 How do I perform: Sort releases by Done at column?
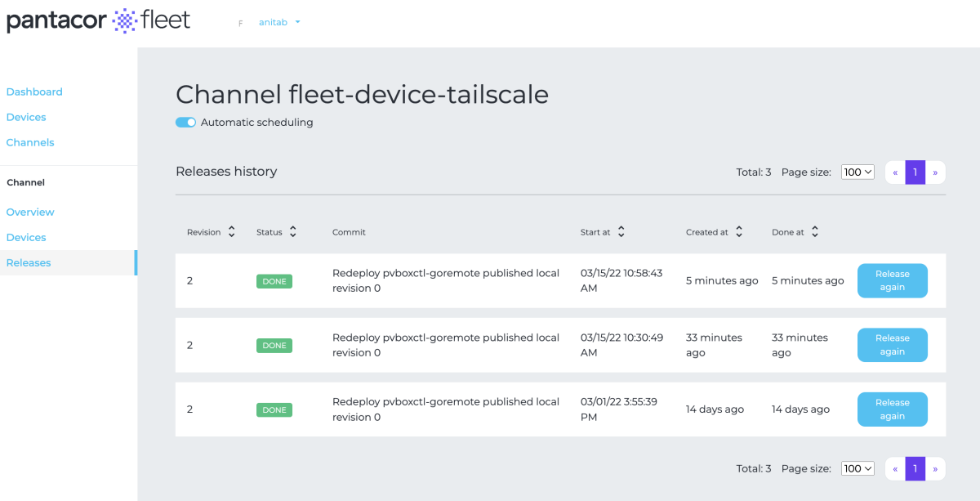[813, 231]
